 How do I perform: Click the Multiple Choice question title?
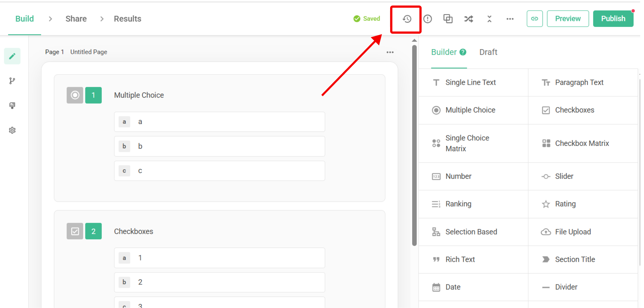click(x=139, y=95)
